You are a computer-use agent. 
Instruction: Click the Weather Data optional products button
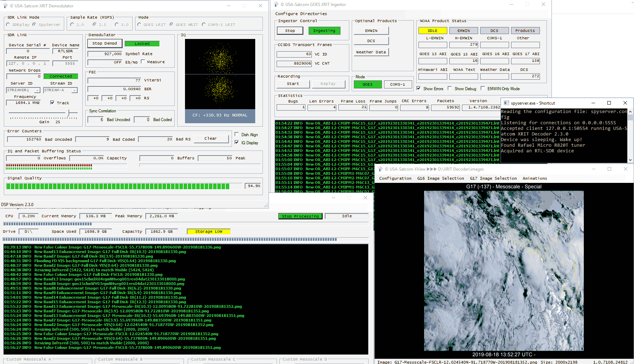tap(371, 52)
